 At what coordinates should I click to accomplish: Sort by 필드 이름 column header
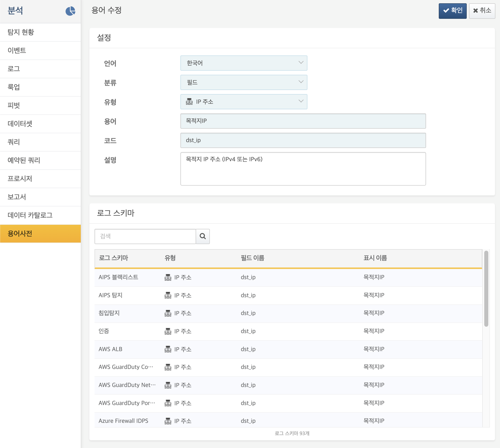(x=253, y=258)
